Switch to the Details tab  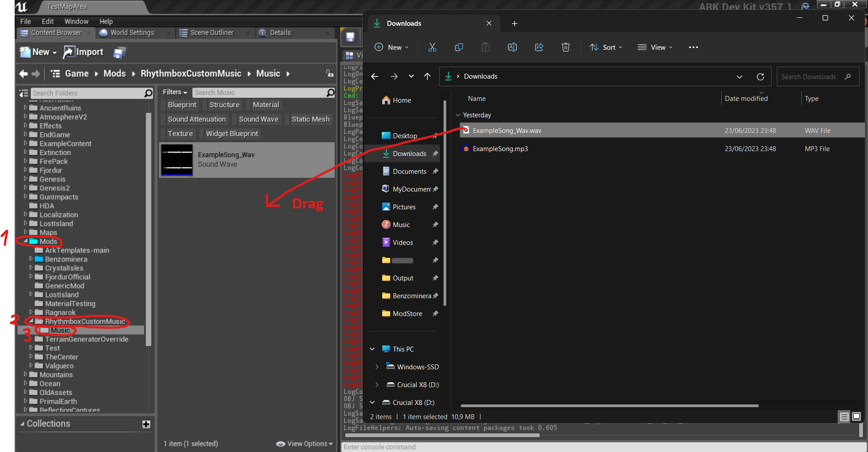(280, 33)
